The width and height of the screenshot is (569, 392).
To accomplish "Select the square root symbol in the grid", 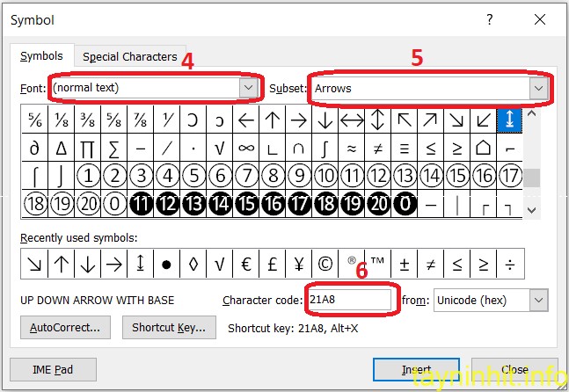I will click(220, 148).
